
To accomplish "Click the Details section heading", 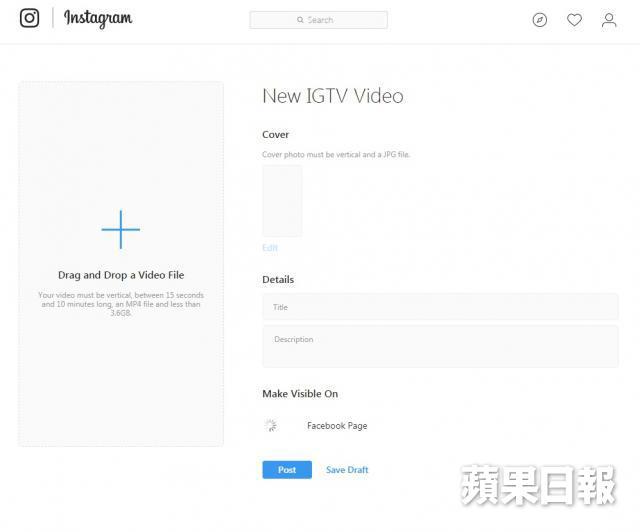I will click(278, 280).
